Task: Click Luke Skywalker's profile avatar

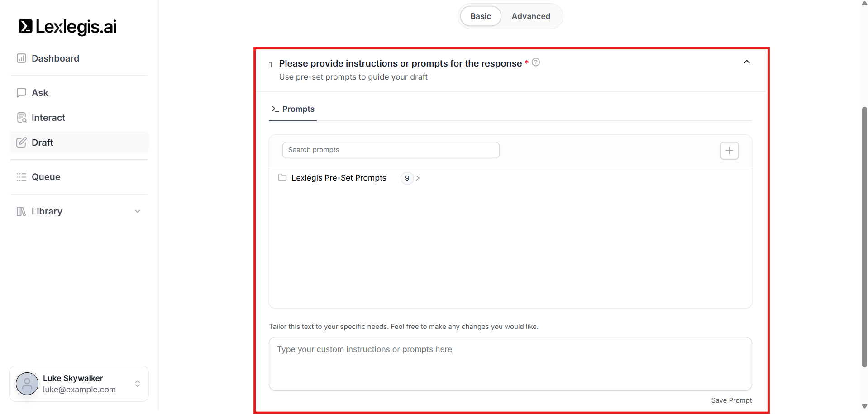Action: click(x=27, y=384)
